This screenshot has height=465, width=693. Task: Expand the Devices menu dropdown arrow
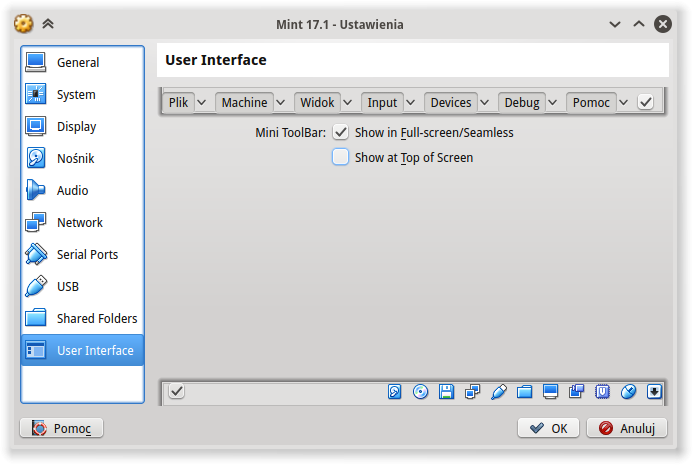click(485, 103)
